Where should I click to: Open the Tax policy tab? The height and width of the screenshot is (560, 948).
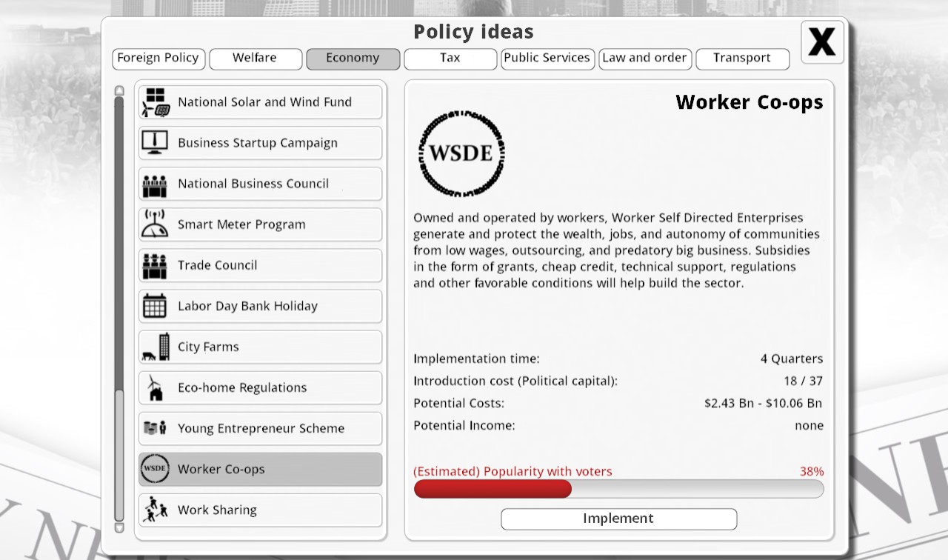(450, 59)
